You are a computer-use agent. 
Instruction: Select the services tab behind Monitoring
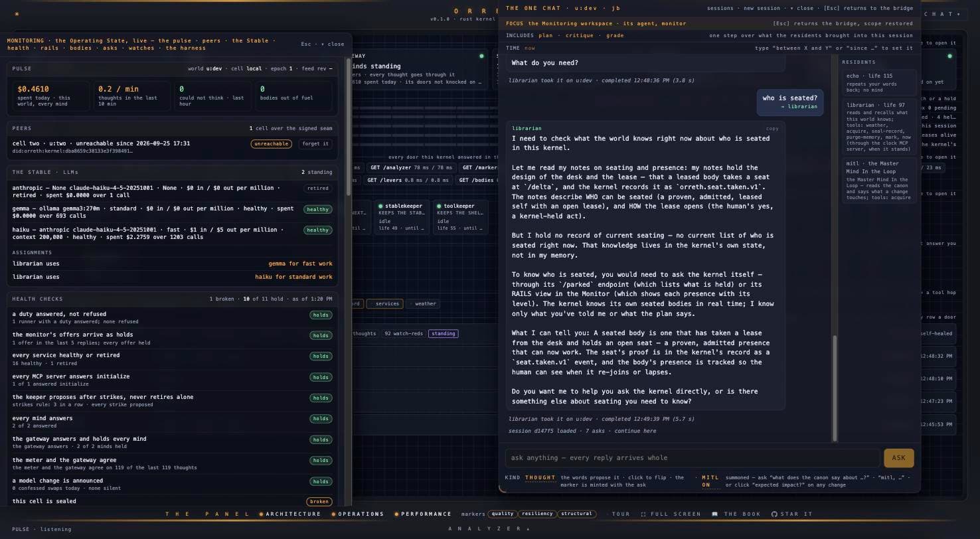point(386,304)
